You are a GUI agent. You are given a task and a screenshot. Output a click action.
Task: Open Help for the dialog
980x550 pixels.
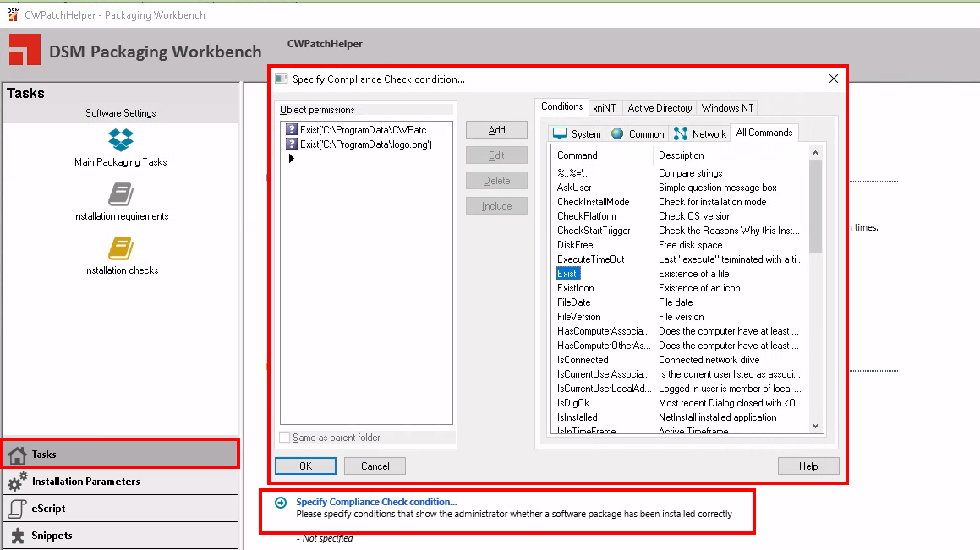point(808,466)
